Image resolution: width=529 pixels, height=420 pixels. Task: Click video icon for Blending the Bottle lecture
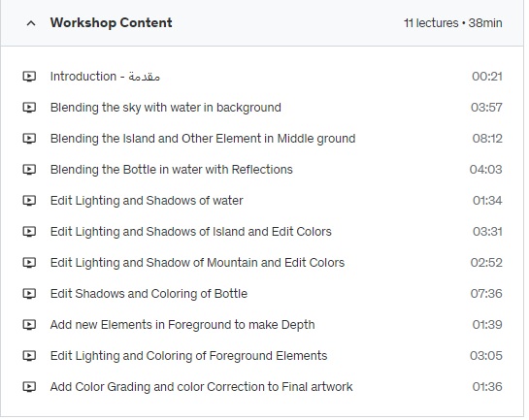tap(29, 170)
